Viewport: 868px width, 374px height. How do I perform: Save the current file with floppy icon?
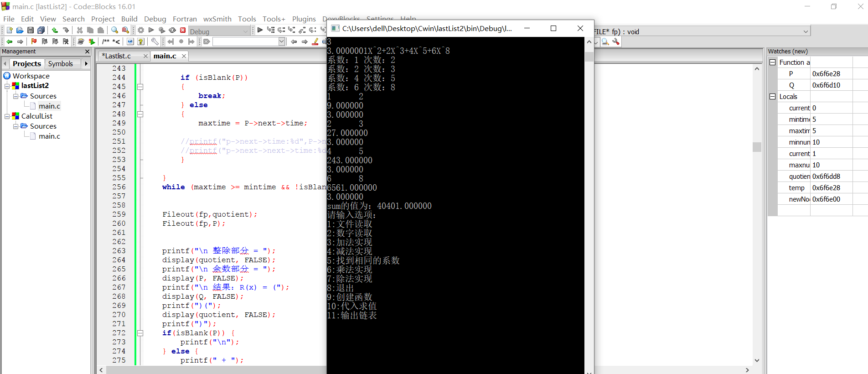30,30
